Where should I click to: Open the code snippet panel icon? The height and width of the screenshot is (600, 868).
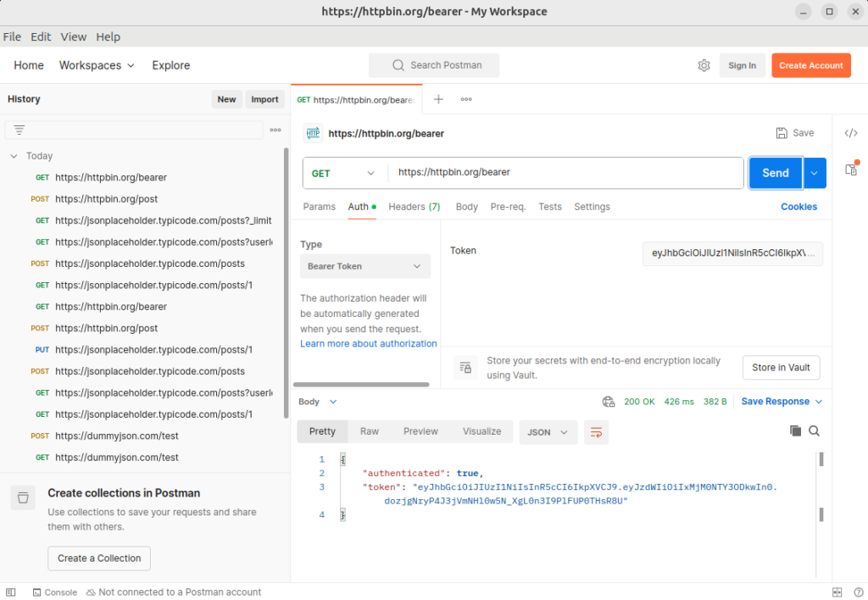(851, 133)
